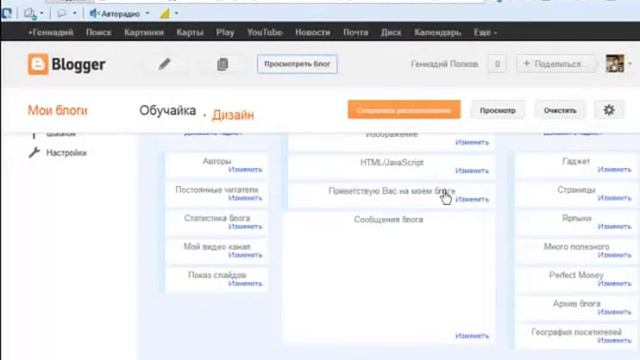This screenshot has height=360, width=640.
Task: Click the Авторадио speaker icon
Action: point(94,13)
